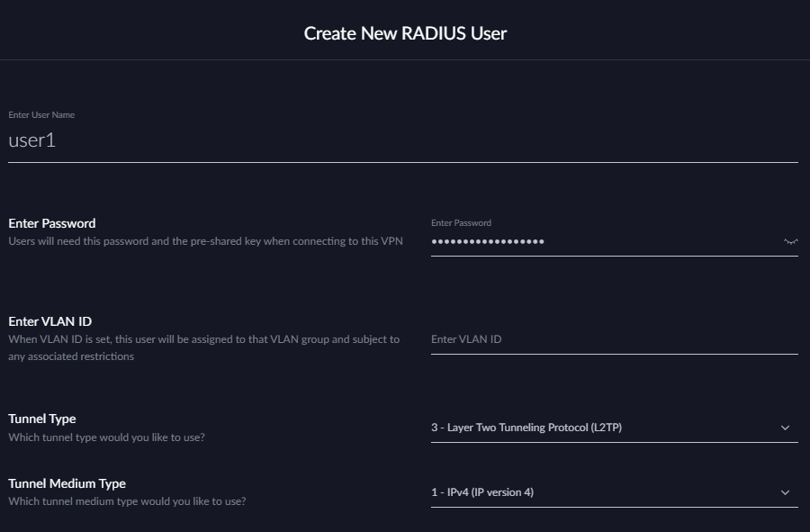Focus the empty Enter VLAN ID field
810x532 pixels.
(614, 339)
